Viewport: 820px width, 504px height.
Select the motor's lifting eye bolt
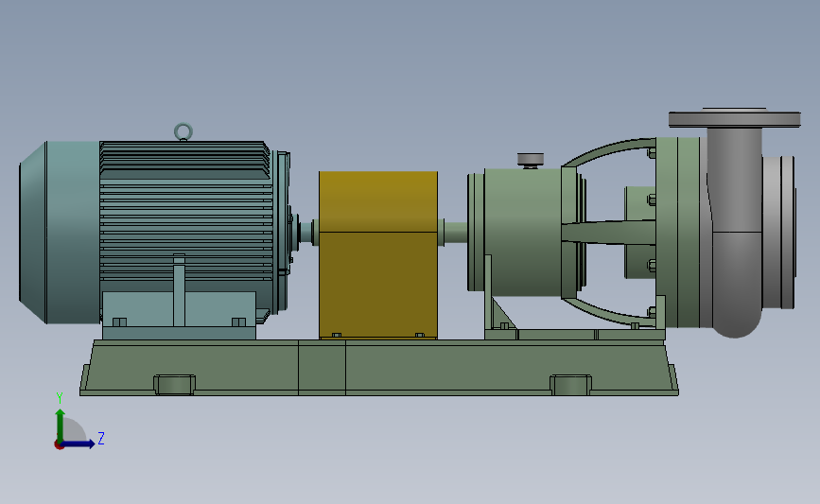click(x=183, y=131)
